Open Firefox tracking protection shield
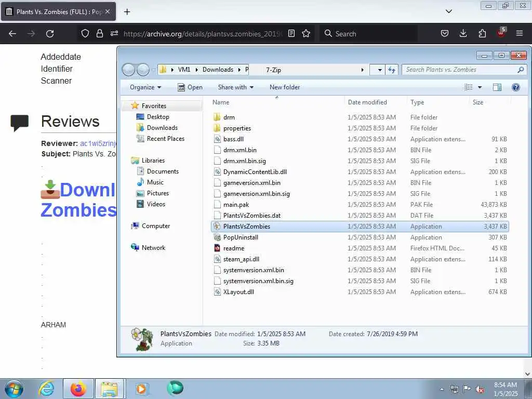 coord(85,33)
